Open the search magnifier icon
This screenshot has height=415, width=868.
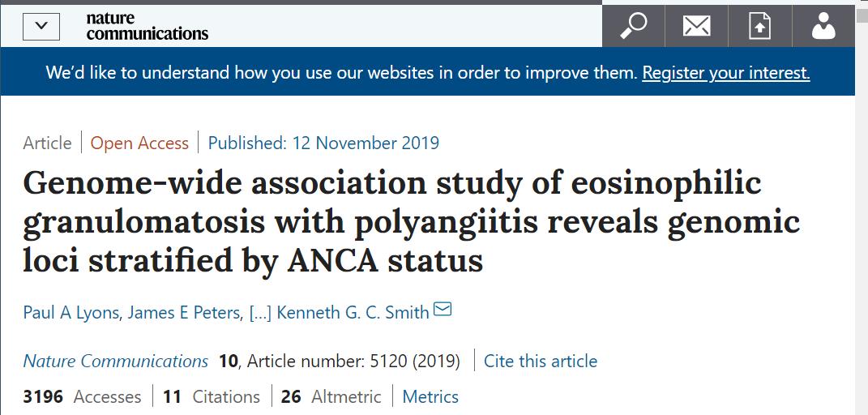633,27
